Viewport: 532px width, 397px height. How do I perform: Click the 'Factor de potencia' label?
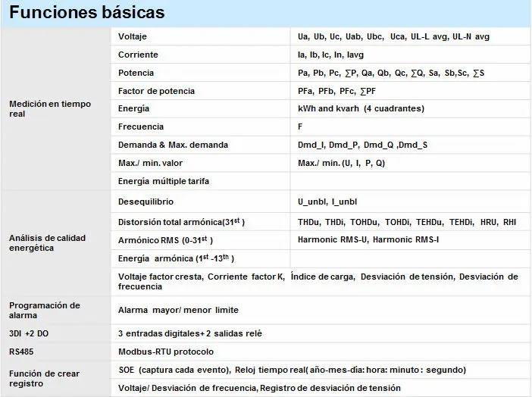point(156,91)
